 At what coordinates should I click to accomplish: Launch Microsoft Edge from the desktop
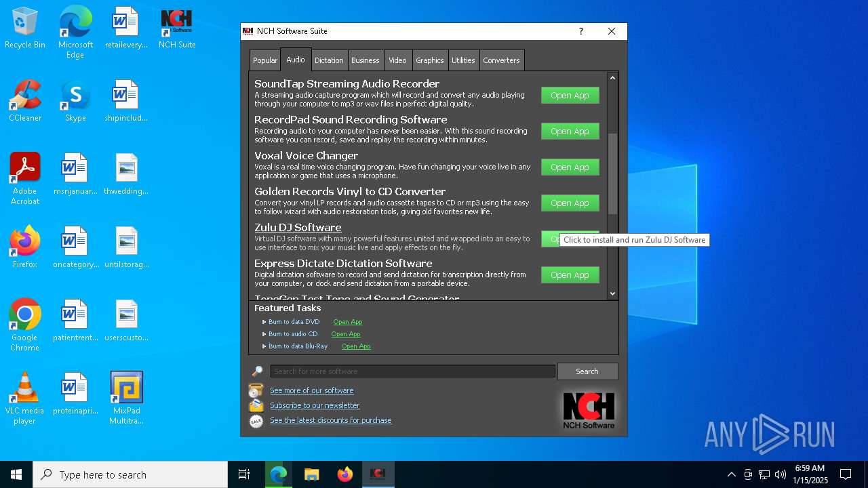(x=75, y=32)
